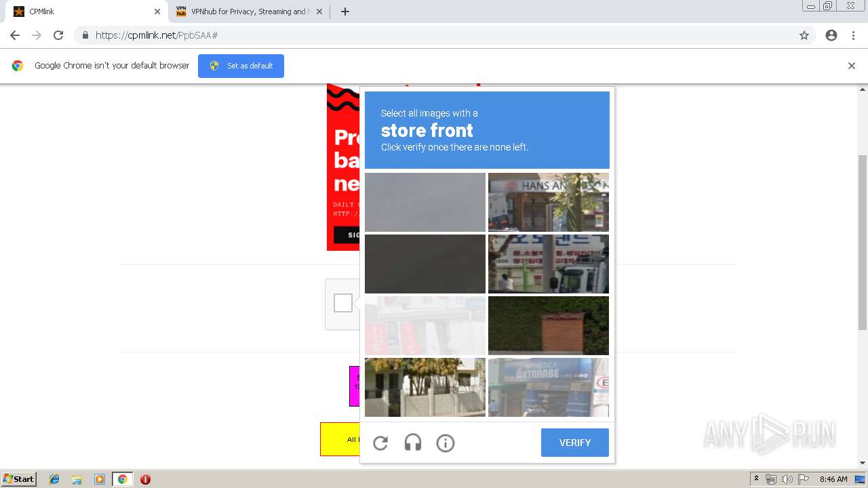
Task: Close the CPMlink tab
Action: tap(157, 12)
